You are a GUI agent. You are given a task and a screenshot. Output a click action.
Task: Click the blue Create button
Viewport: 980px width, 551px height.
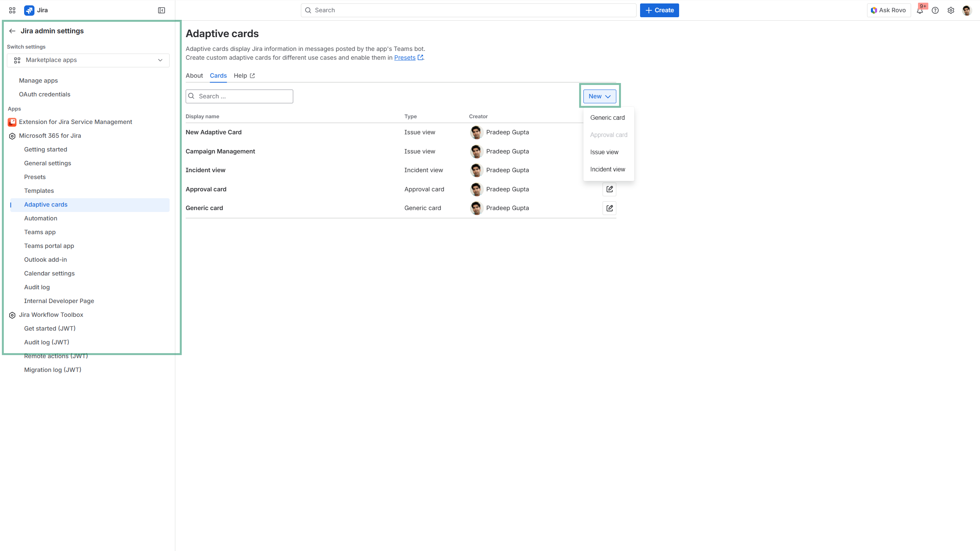[x=659, y=10]
